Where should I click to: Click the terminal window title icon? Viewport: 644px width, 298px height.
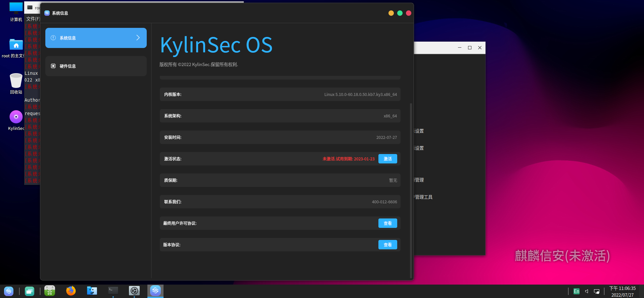pyautogui.click(x=30, y=7)
